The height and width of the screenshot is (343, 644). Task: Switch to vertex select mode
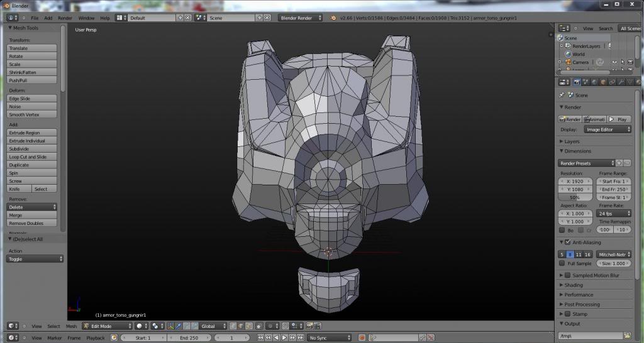pos(233,326)
